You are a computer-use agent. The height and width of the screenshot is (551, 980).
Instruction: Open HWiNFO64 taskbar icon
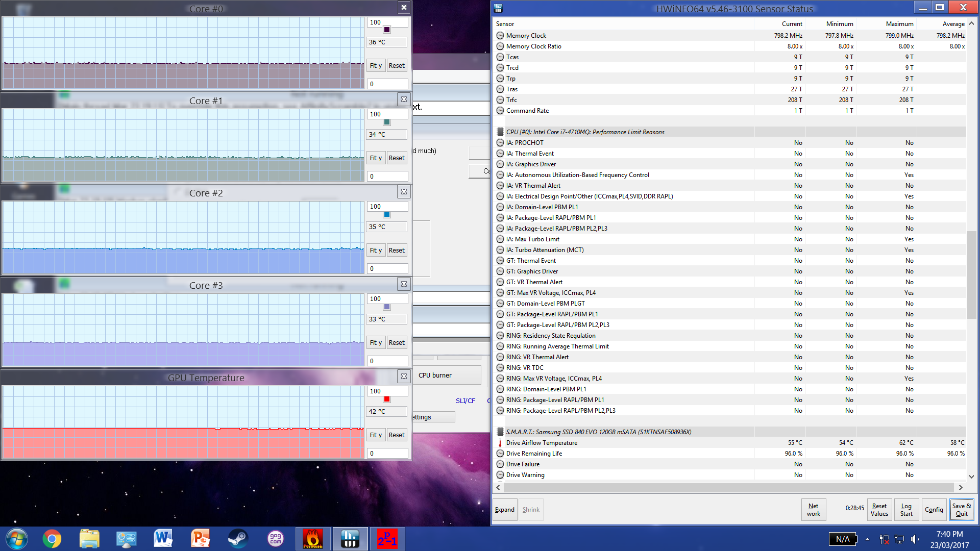(x=350, y=539)
